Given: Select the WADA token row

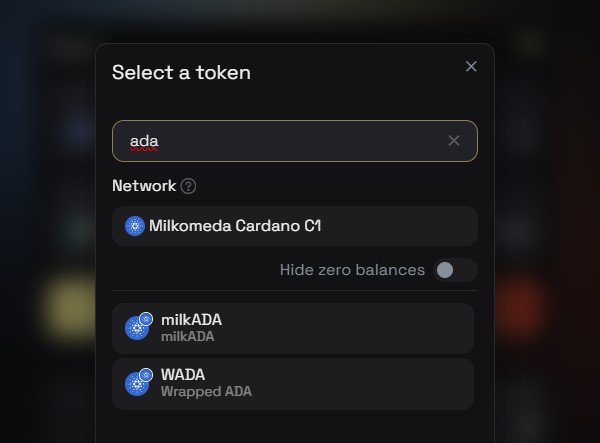Looking at the screenshot, I should [x=293, y=384].
